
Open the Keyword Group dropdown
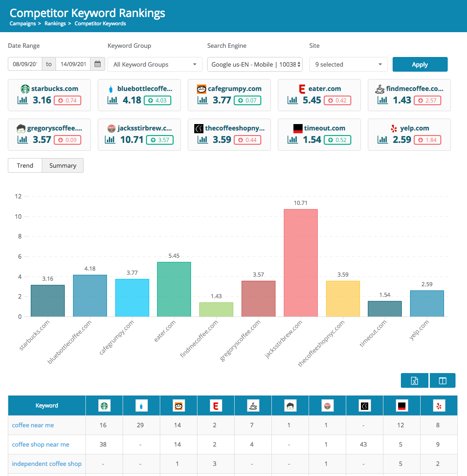[x=155, y=64]
